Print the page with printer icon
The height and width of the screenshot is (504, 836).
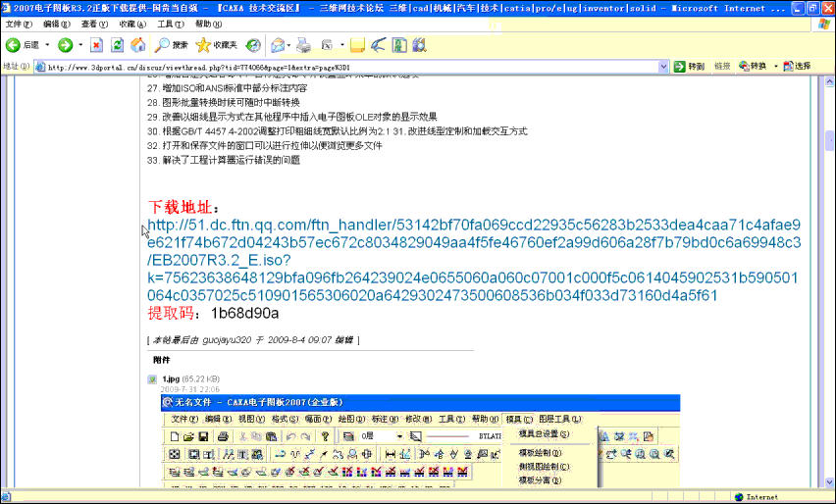(x=303, y=45)
